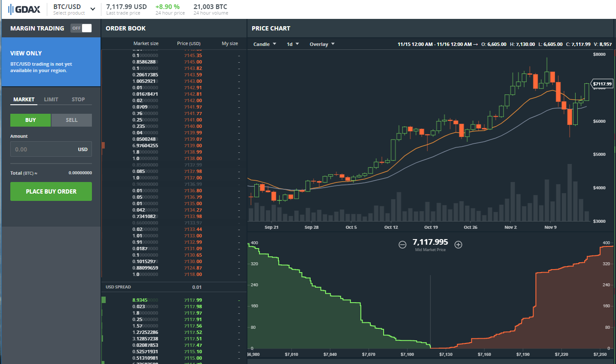Click the $7,100 depth axis label
This screenshot has width=616, height=364.
[407, 354]
